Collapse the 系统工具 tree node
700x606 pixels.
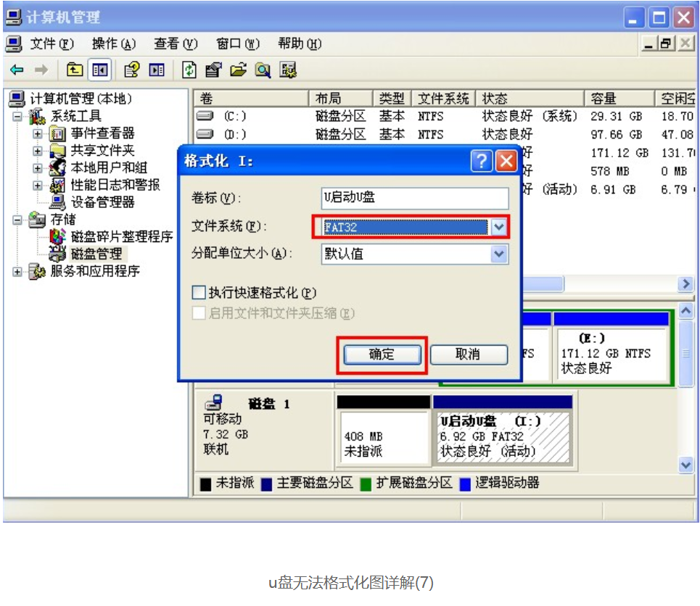17,117
